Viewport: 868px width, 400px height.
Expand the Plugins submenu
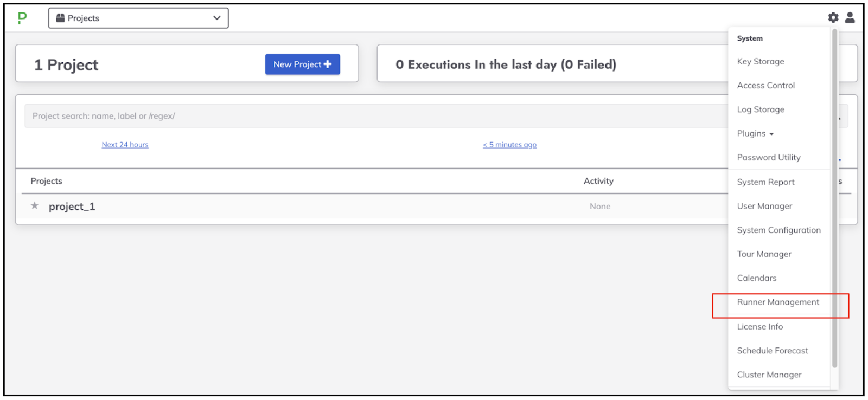tap(755, 133)
